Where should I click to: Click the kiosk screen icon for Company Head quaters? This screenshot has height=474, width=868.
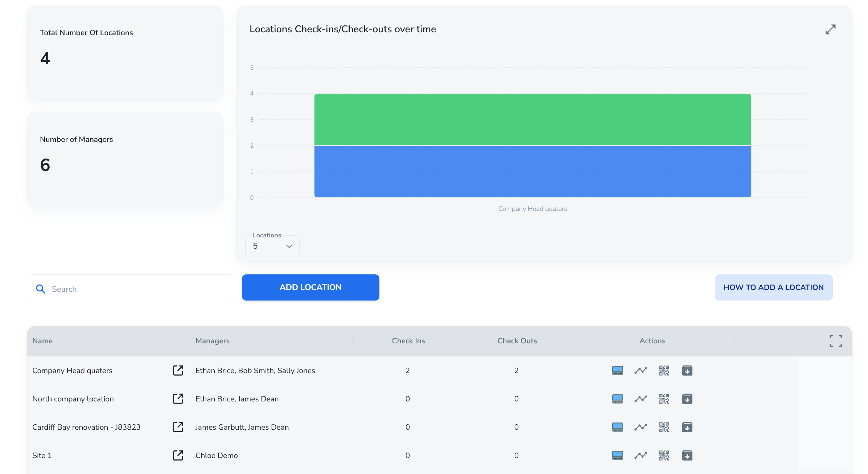[617, 371]
